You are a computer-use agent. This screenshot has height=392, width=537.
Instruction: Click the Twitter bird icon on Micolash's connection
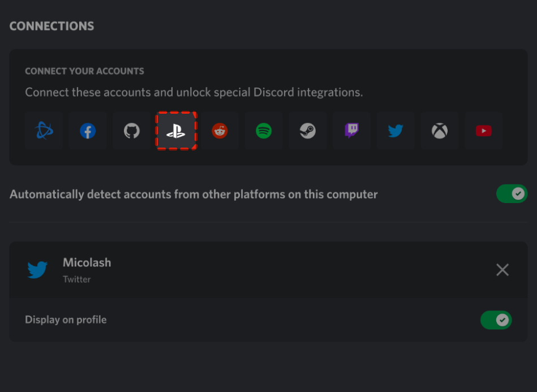click(37, 270)
